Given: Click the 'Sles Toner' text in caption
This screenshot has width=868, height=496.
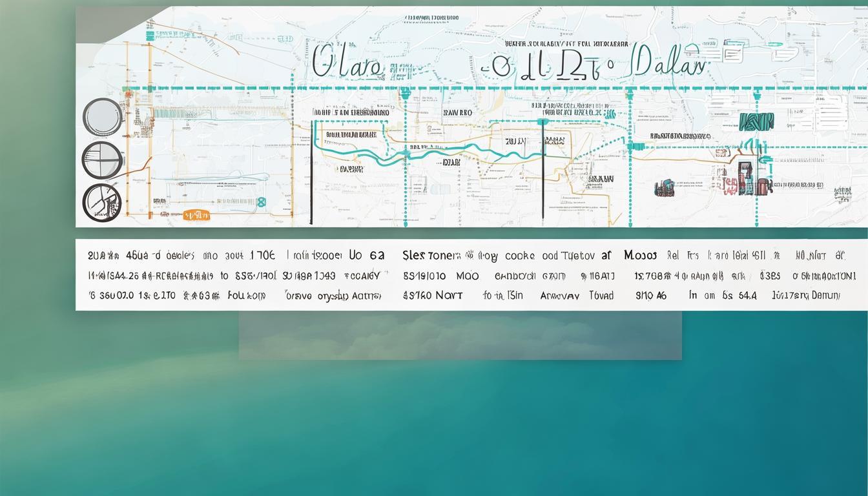Looking at the screenshot, I should click(431, 256).
